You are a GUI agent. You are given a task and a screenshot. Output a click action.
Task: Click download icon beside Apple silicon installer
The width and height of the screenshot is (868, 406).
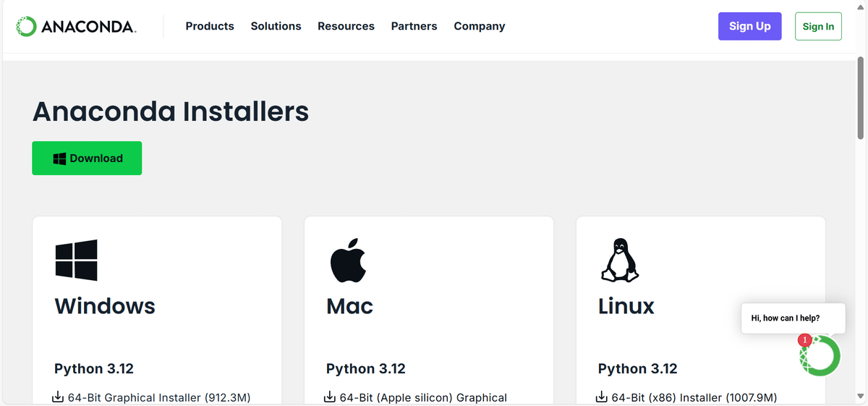[x=331, y=397]
